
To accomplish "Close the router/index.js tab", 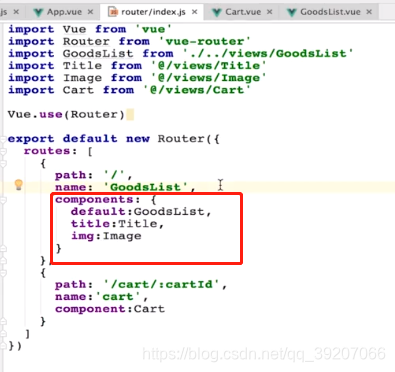I will pos(195,12).
